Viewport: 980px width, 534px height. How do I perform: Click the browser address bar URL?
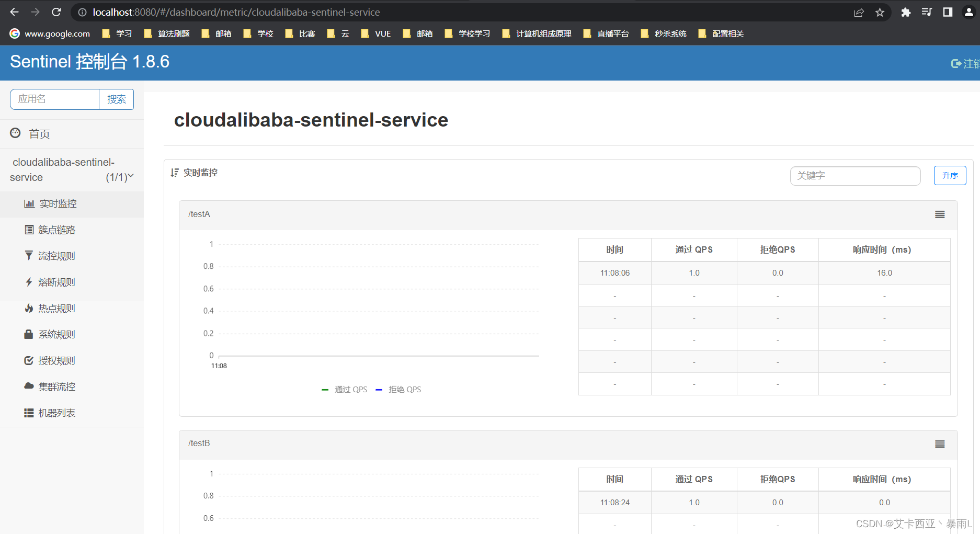point(236,12)
